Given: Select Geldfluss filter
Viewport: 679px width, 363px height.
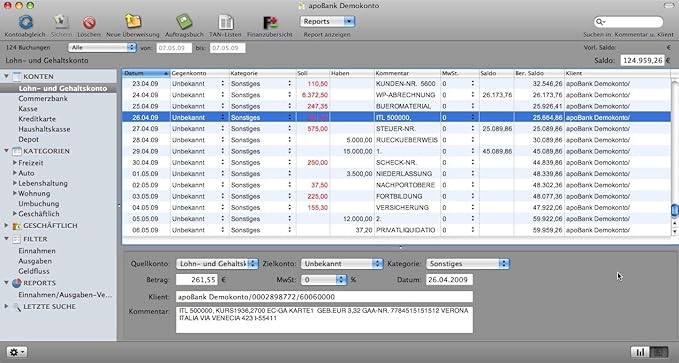Looking at the screenshot, I should click(x=34, y=271).
